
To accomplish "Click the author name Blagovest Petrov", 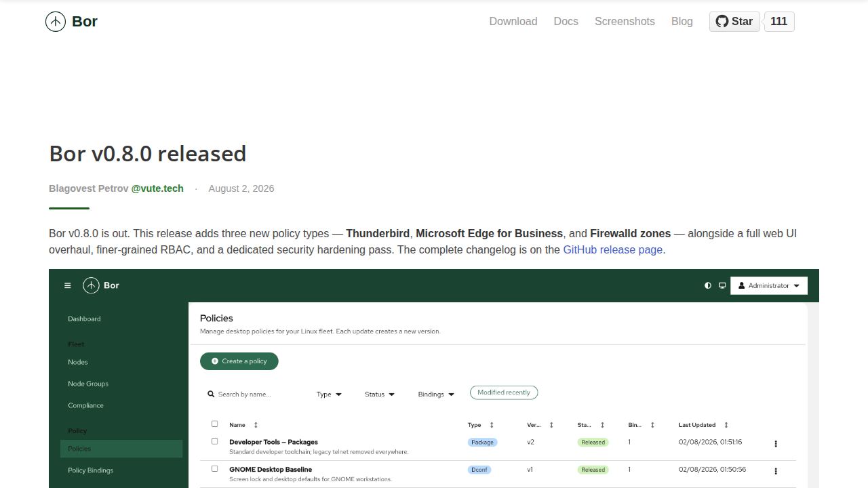I will [x=88, y=188].
